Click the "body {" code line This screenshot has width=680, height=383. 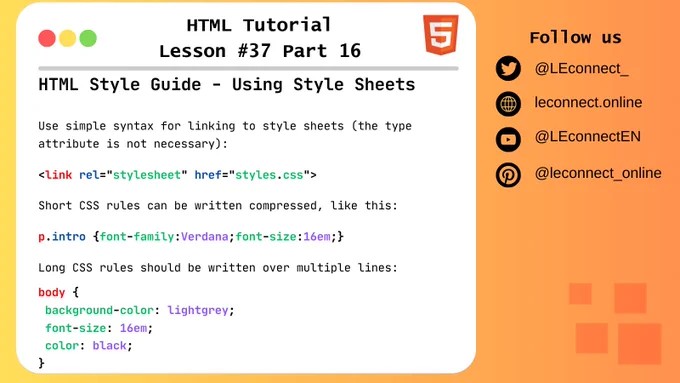point(59,292)
